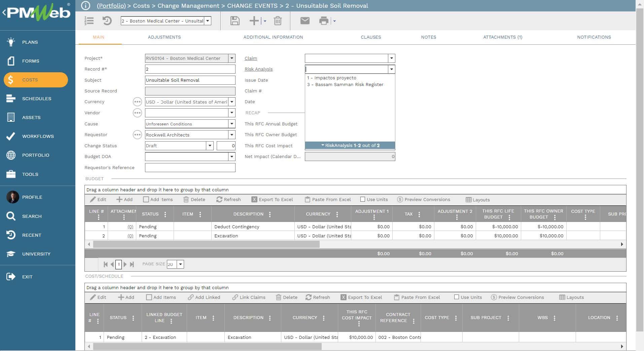Click the printer icon in toolbar

pos(323,21)
